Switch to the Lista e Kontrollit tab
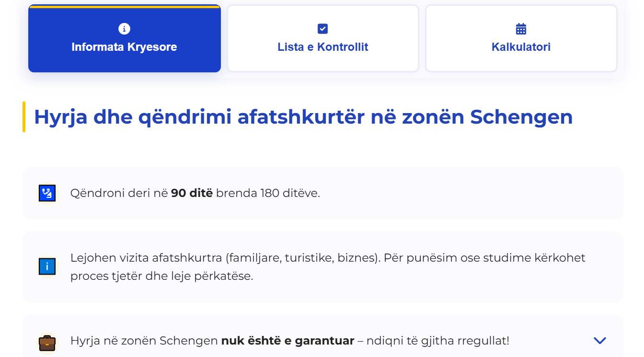 pos(323,47)
